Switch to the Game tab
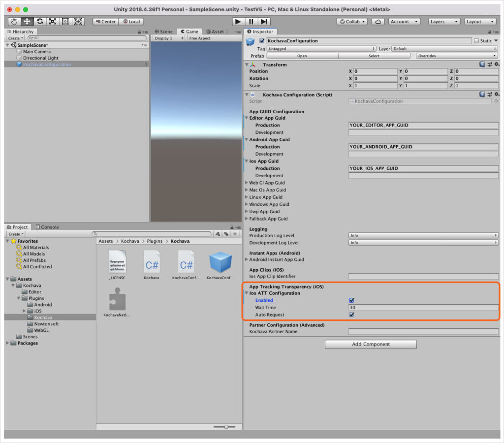The width and height of the screenshot is (504, 443). pyautogui.click(x=189, y=32)
